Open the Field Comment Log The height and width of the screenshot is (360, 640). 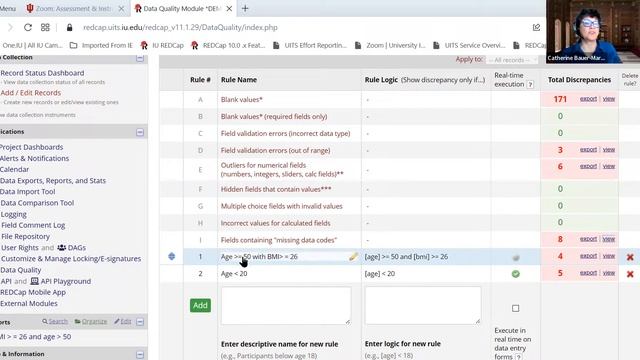(33, 225)
